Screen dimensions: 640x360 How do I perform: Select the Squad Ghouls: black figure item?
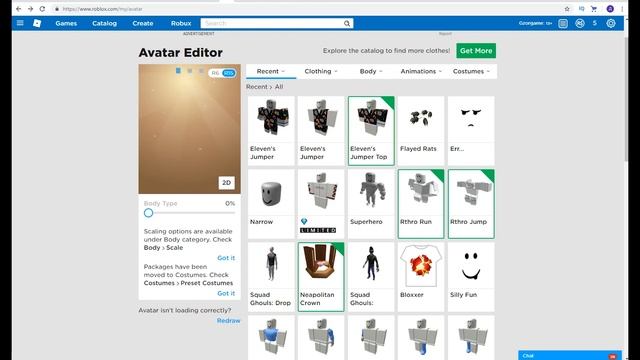[371, 277]
